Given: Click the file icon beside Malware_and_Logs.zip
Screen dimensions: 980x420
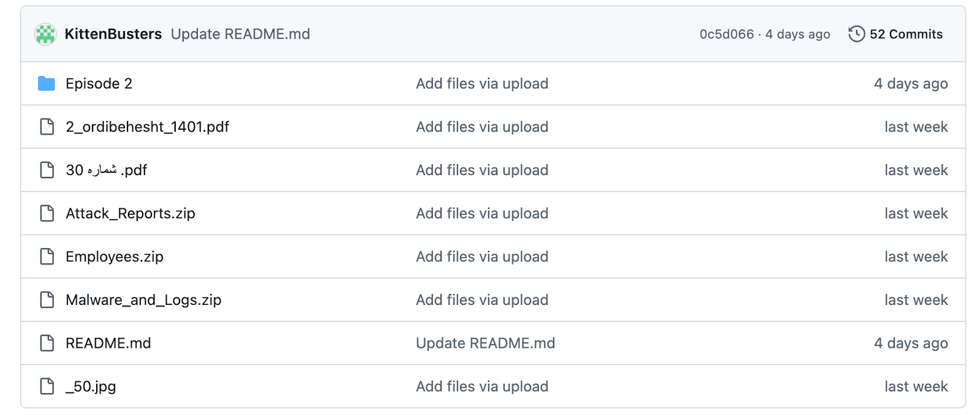Looking at the screenshot, I should [x=46, y=300].
